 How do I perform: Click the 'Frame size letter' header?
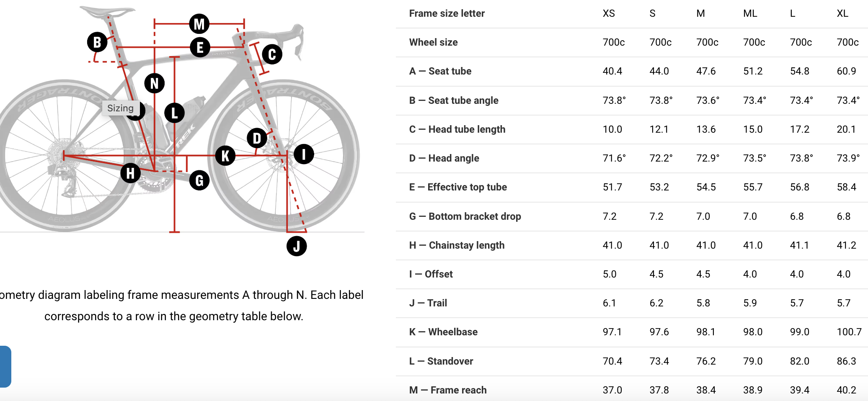[x=447, y=13]
